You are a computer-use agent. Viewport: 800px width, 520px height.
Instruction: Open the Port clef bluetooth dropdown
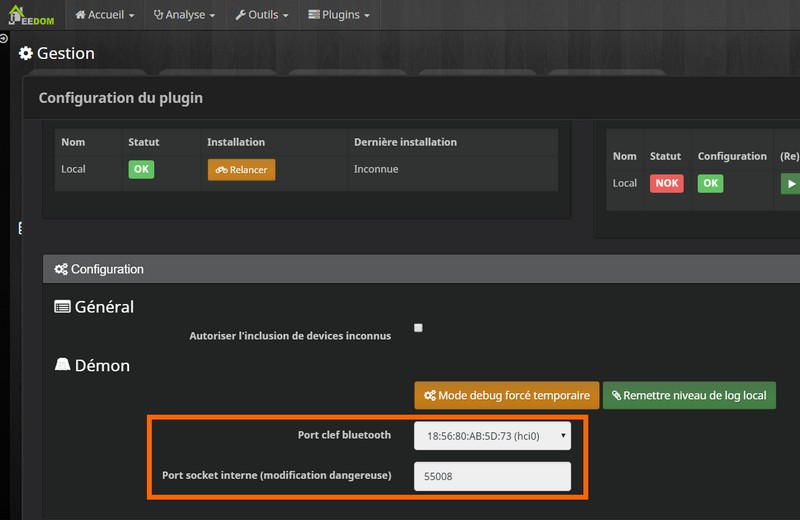tap(492, 436)
